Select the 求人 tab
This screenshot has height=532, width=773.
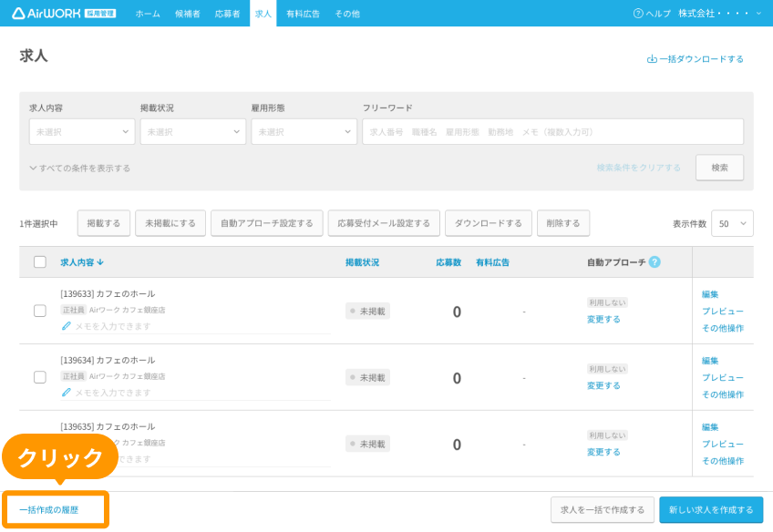coord(263,14)
